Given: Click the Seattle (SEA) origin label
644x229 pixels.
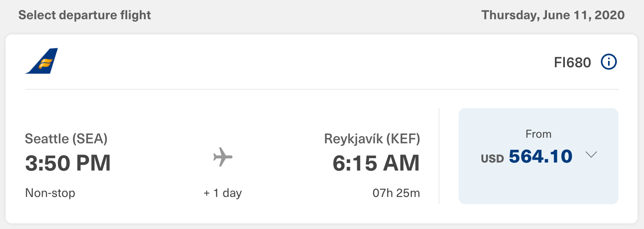Looking at the screenshot, I should (66, 139).
